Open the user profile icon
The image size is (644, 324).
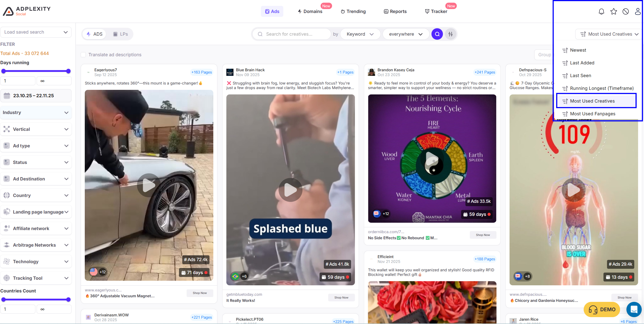point(637,11)
